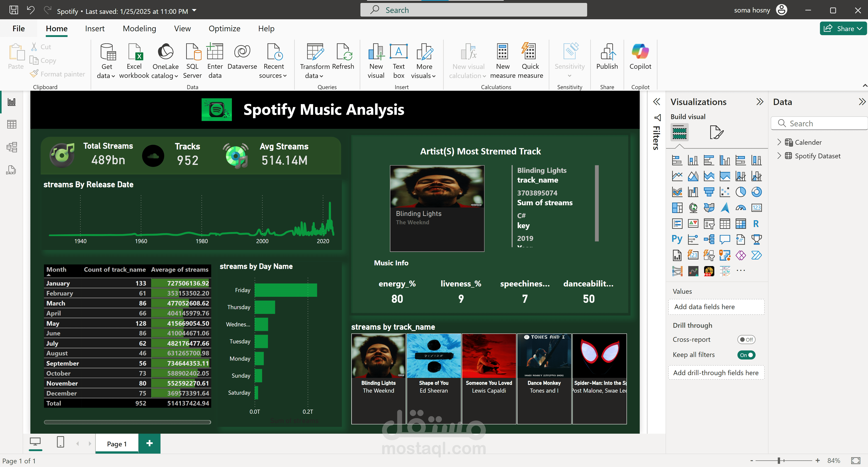The image size is (868, 467).
Task: Choose the Power Automate visual icon
Action: (756, 255)
